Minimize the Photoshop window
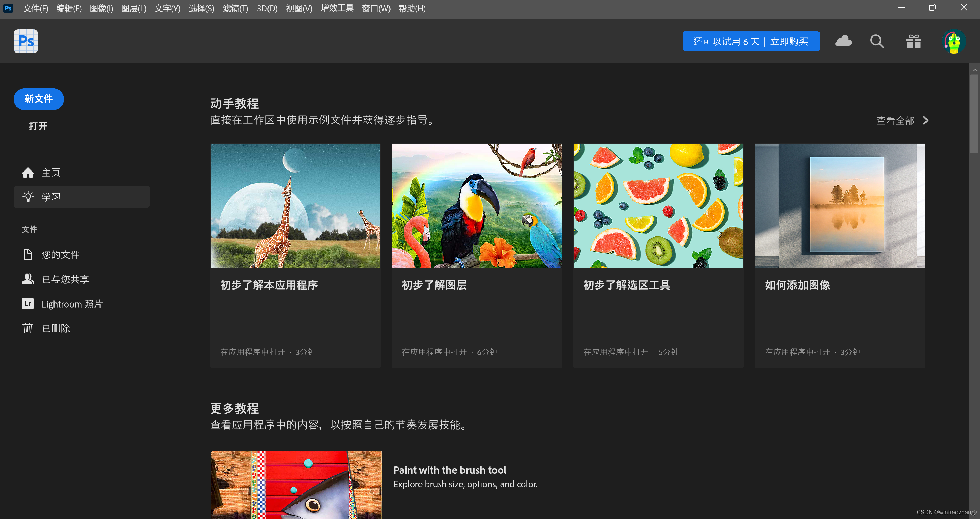This screenshot has width=980, height=519. point(901,8)
